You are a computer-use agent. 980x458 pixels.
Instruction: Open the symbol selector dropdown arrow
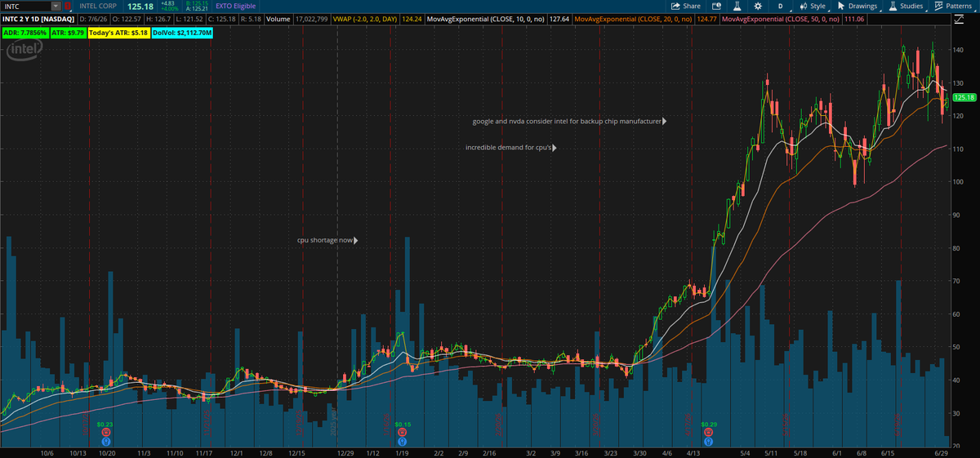(x=56, y=6)
